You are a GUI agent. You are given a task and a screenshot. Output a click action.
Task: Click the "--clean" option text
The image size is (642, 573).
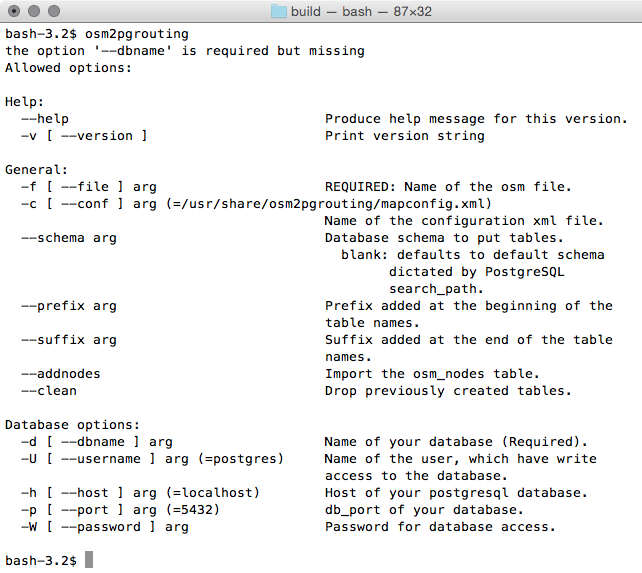coord(49,390)
